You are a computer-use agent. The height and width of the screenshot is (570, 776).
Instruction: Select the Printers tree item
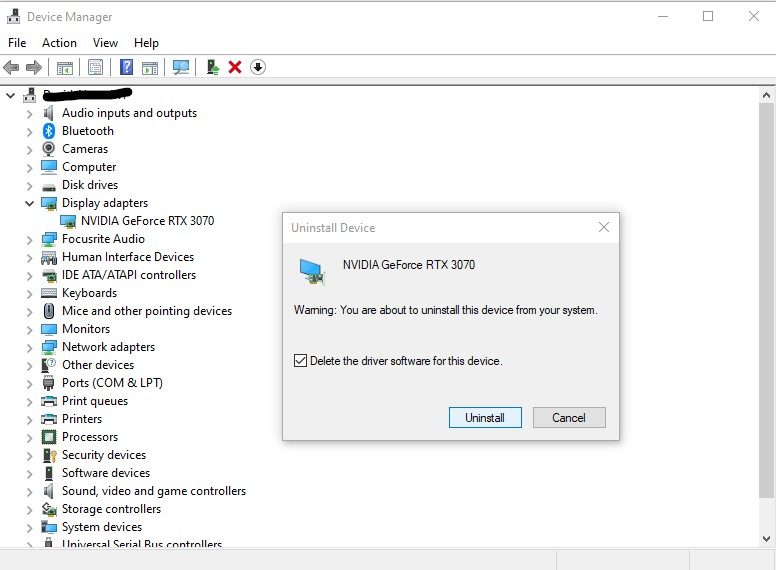pos(82,419)
